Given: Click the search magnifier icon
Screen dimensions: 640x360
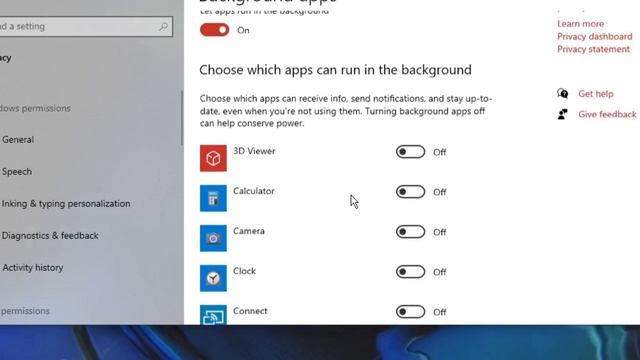Looking at the screenshot, I should click(x=163, y=27).
